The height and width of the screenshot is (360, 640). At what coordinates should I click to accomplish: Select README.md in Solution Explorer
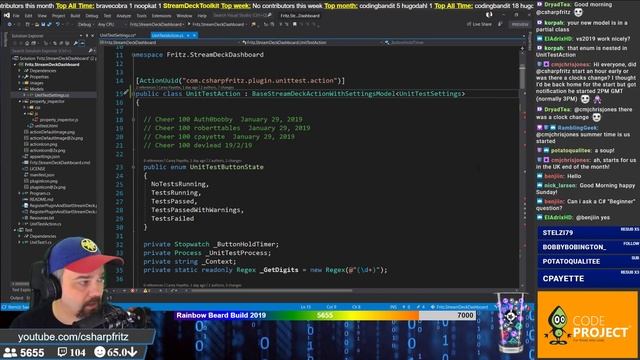[41, 199]
